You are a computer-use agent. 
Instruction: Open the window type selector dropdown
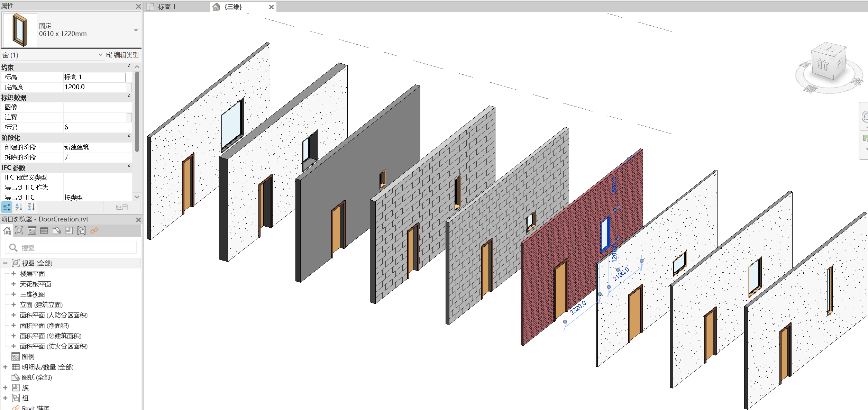tap(136, 30)
